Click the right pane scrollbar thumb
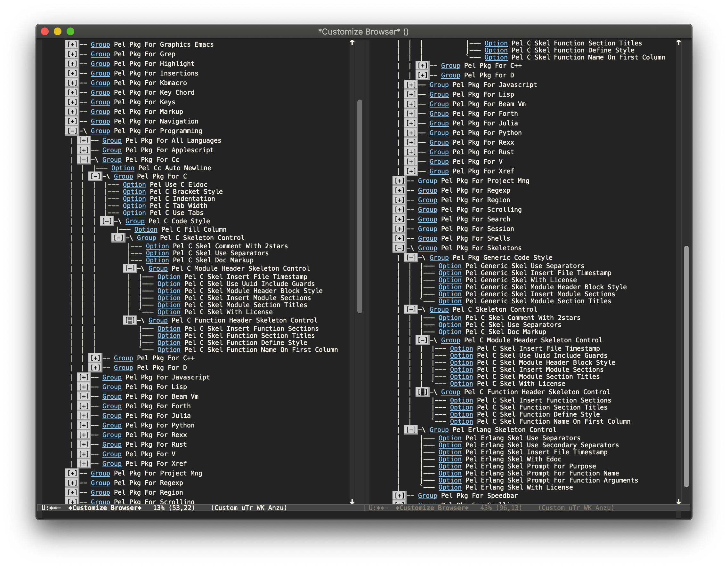This screenshot has width=728, height=567. pyautogui.click(x=686, y=366)
